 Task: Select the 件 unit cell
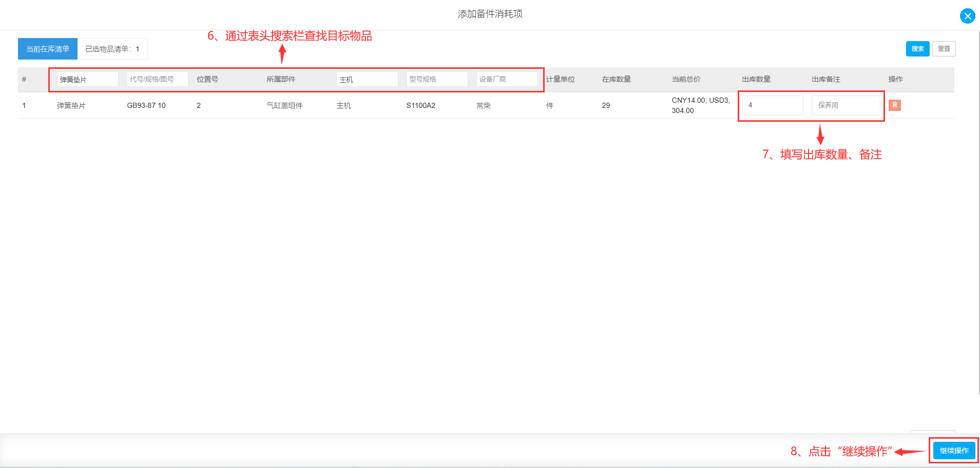[x=550, y=105]
